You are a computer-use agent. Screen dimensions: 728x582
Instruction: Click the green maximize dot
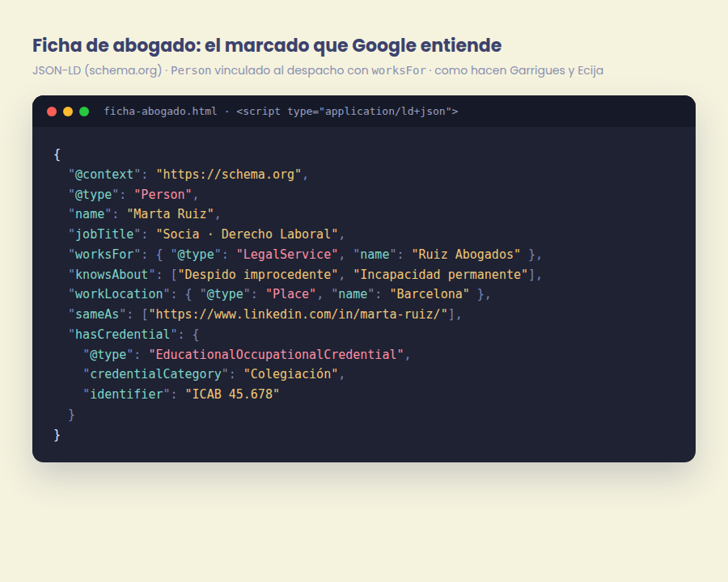pyautogui.click(x=84, y=112)
